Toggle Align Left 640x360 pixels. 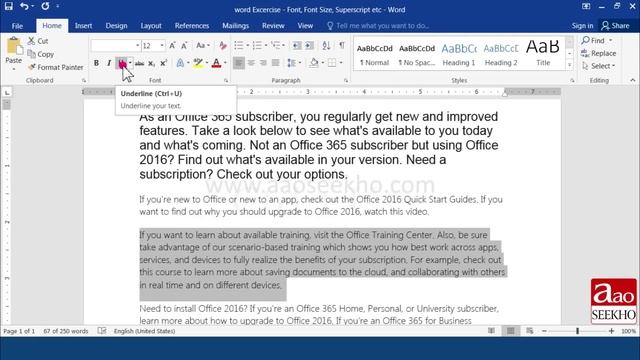239,63
